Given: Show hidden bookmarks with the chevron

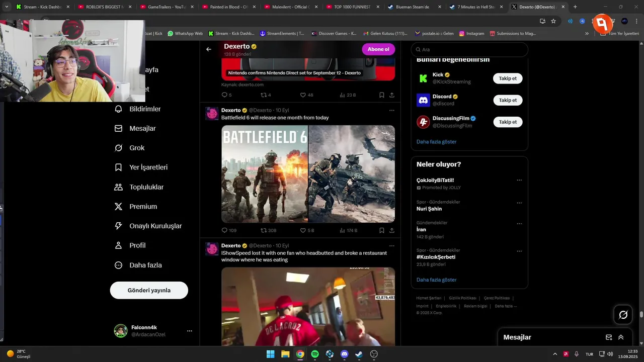Looking at the screenshot, I should pos(587,34).
